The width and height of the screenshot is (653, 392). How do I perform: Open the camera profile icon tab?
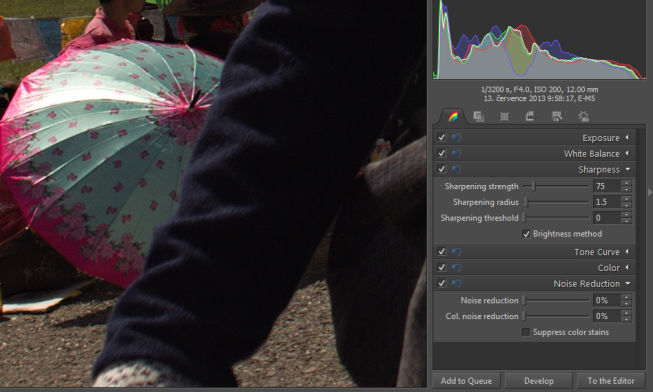[x=530, y=117]
